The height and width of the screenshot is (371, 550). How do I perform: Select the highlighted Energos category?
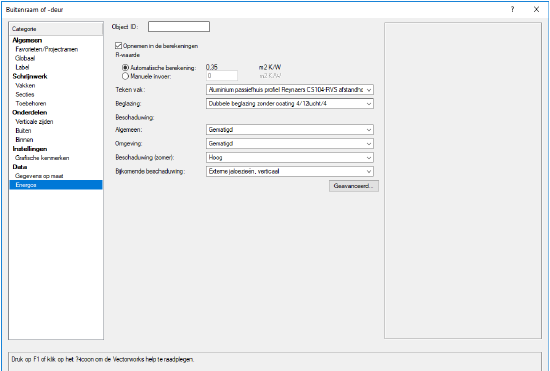(56, 185)
